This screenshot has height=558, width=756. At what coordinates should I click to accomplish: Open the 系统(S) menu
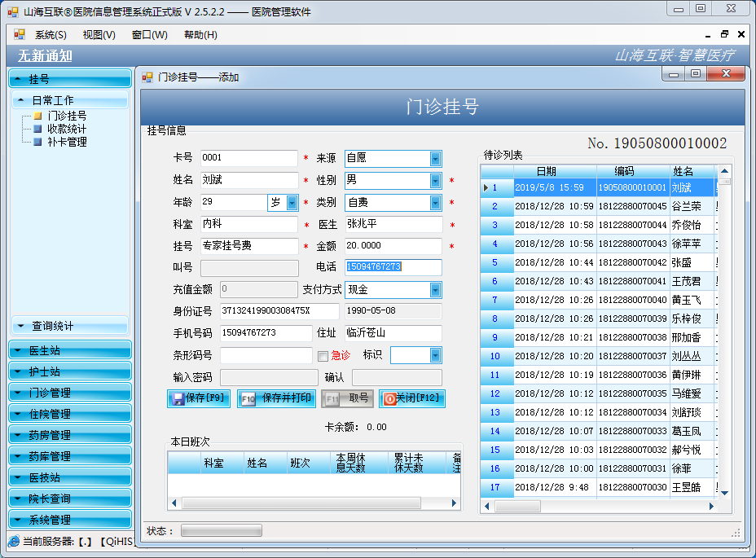[51, 35]
